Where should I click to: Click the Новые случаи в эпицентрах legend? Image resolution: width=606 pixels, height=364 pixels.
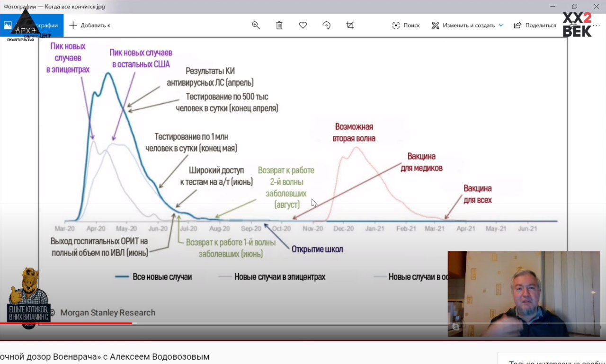tap(272, 277)
